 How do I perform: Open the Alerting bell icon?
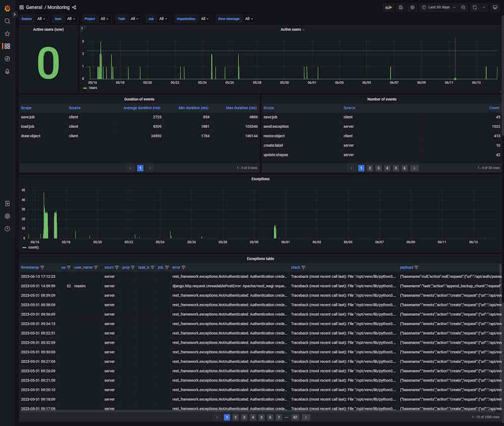click(7, 71)
